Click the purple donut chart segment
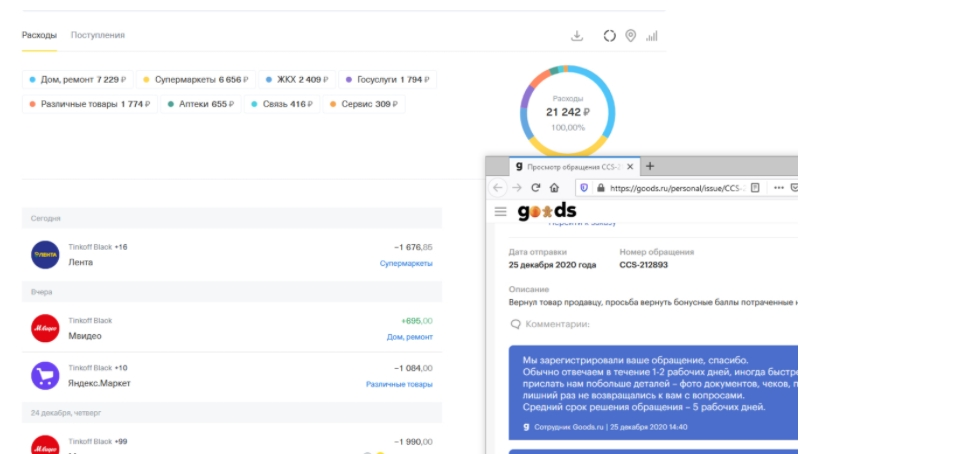The image size is (959, 454). point(525,98)
